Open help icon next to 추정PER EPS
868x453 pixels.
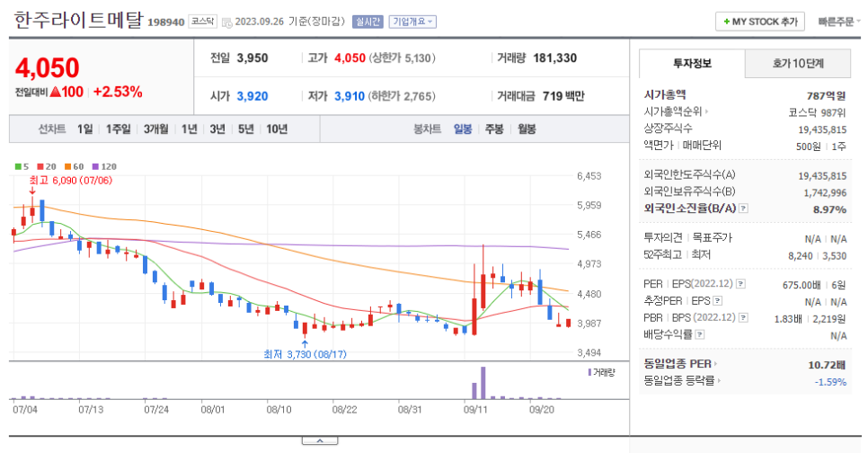[717, 301]
